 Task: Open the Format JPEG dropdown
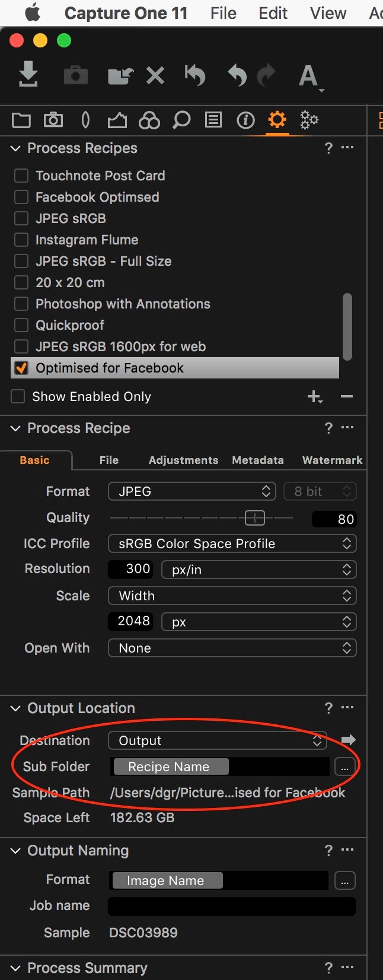191,491
